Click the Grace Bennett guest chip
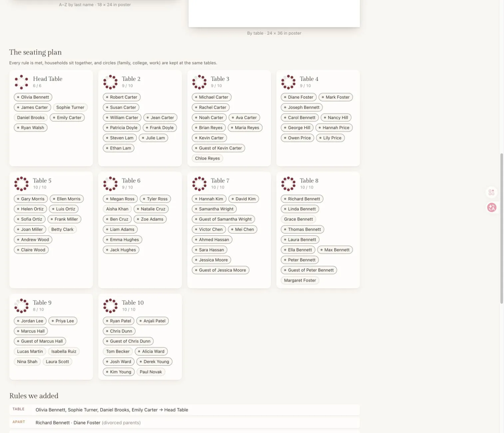The height and width of the screenshot is (433, 504). 299,219
